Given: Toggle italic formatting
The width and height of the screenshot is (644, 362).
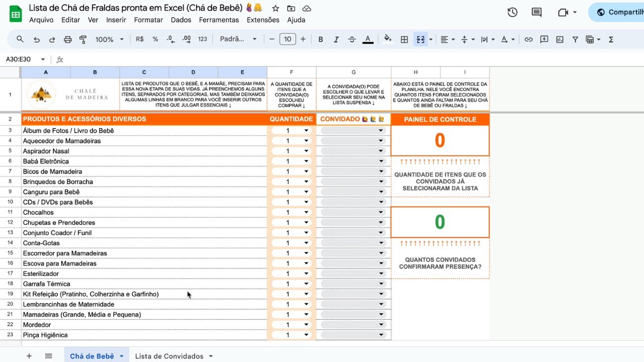Looking at the screenshot, I should (336, 39).
